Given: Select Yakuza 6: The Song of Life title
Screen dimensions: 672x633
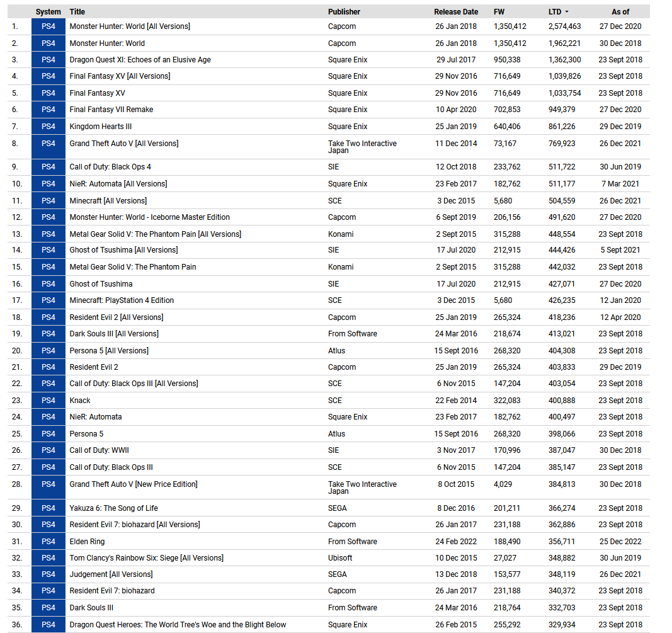Looking at the screenshot, I should click(113, 508).
